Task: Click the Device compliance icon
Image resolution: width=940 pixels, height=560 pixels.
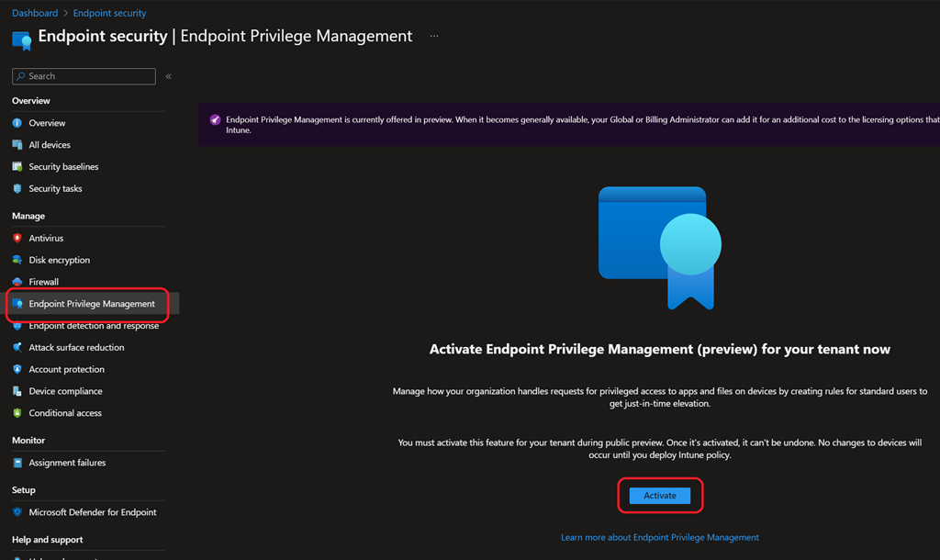Action: [x=17, y=391]
